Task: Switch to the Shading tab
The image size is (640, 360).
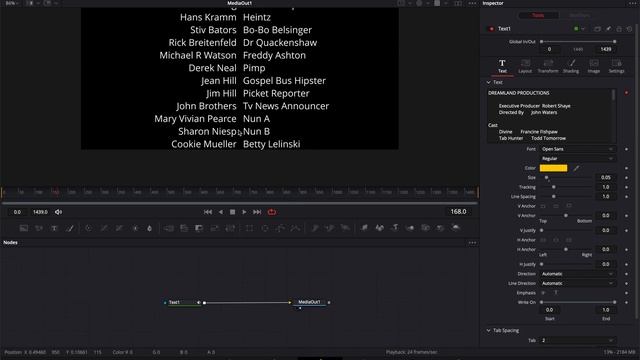Action: tap(571, 66)
